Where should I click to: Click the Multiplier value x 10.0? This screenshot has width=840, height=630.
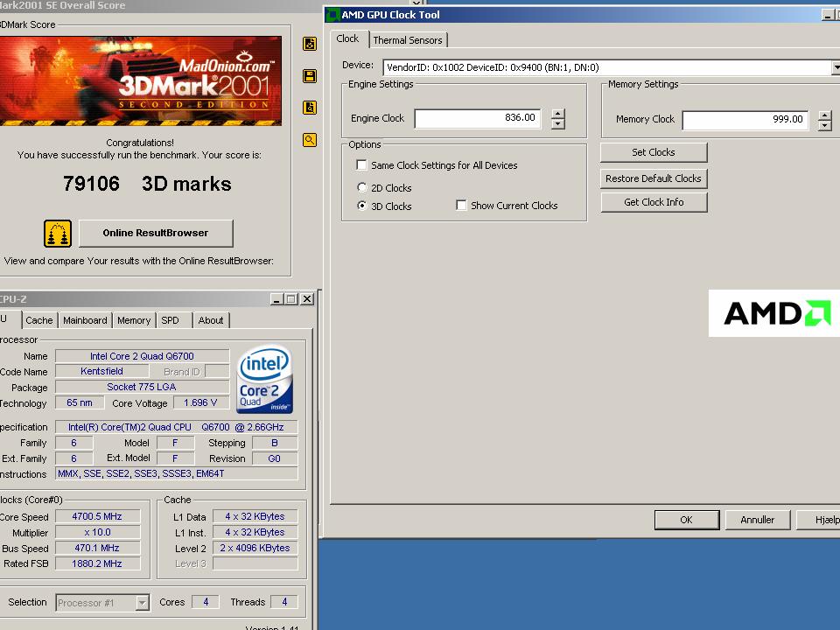[97, 532]
